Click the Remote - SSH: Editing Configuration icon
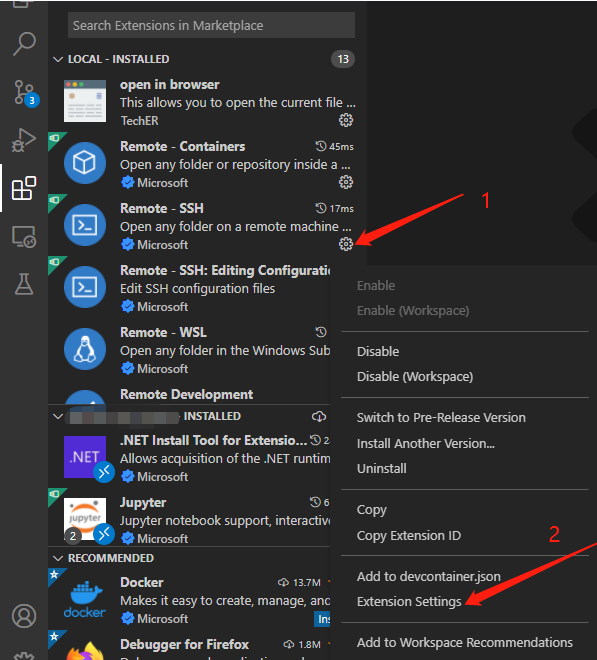This screenshot has width=597, height=660. coord(85,287)
